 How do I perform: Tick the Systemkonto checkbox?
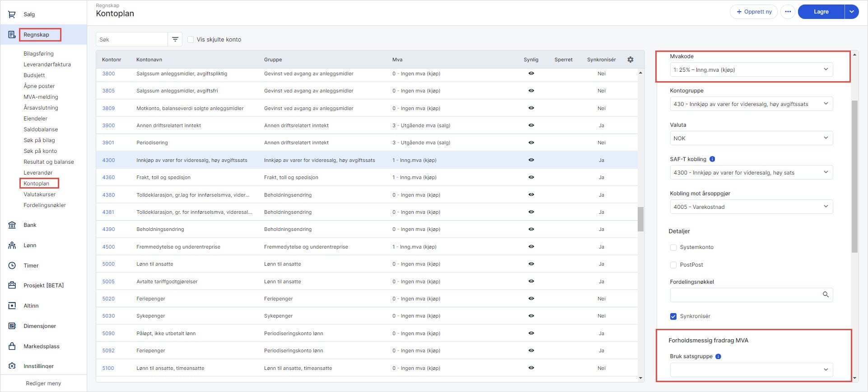point(673,247)
